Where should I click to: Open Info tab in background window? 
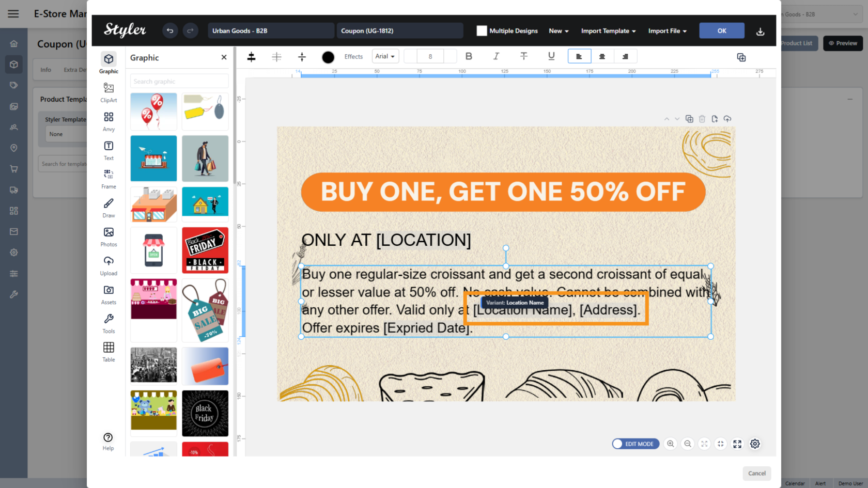[46, 70]
